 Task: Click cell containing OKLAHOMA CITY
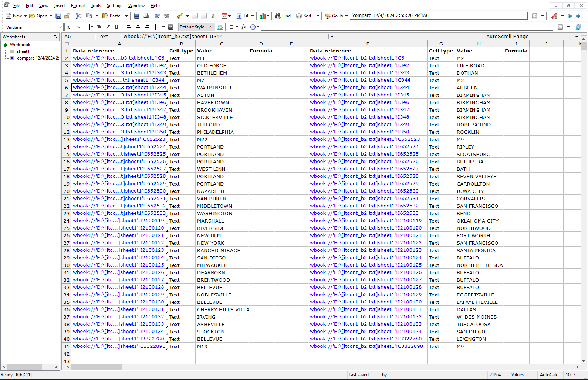[479, 221]
